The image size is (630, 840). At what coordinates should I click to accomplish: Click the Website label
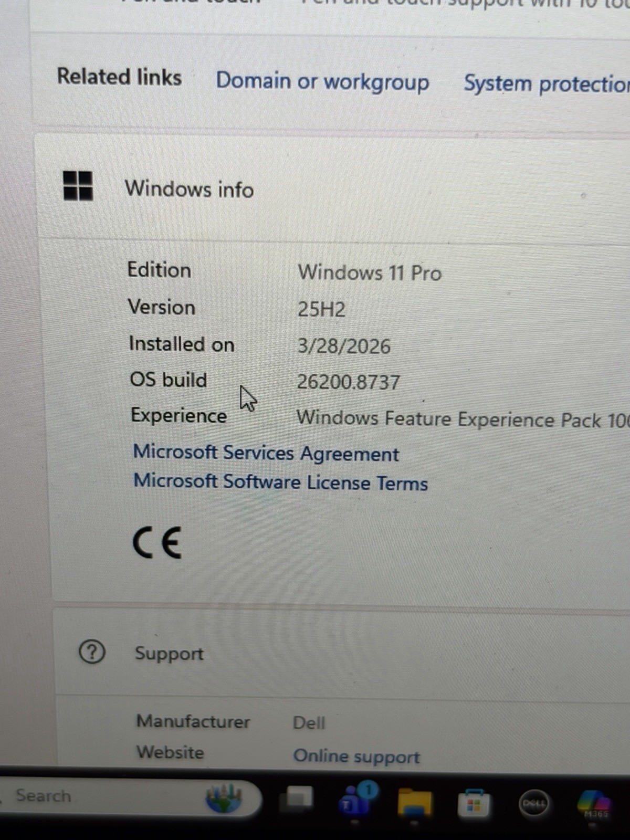click(170, 752)
